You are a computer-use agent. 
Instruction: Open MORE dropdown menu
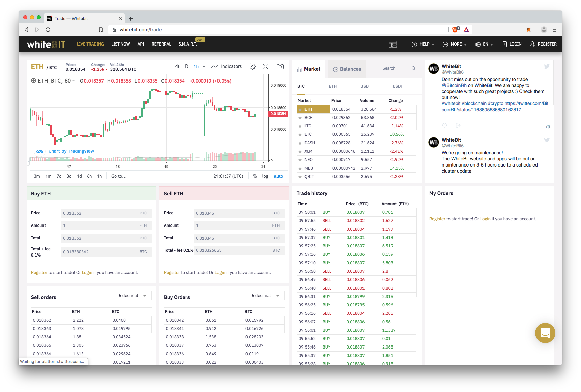(x=455, y=44)
